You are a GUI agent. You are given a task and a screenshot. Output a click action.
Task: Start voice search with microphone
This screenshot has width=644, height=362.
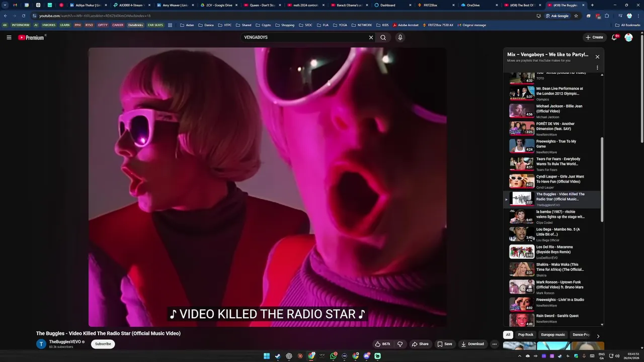click(400, 37)
